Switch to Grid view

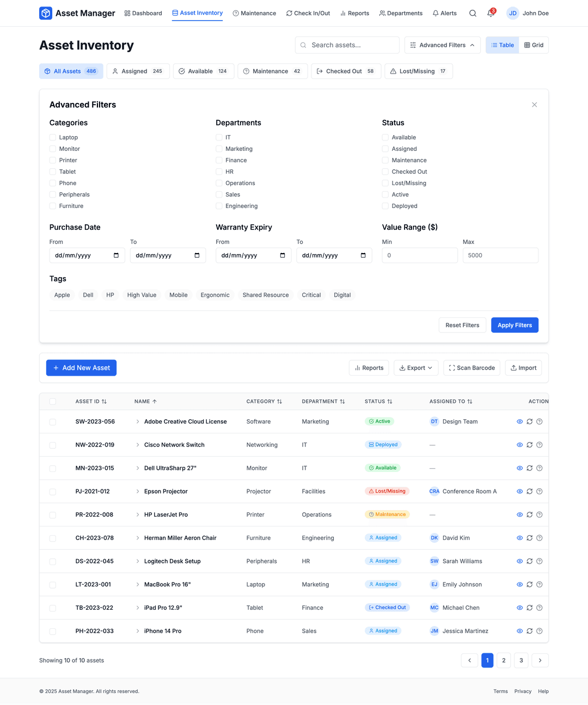(x=534, y=45)
